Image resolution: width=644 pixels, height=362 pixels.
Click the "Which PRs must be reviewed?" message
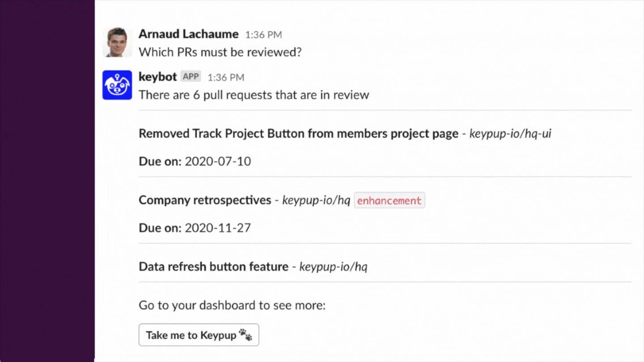220,52
